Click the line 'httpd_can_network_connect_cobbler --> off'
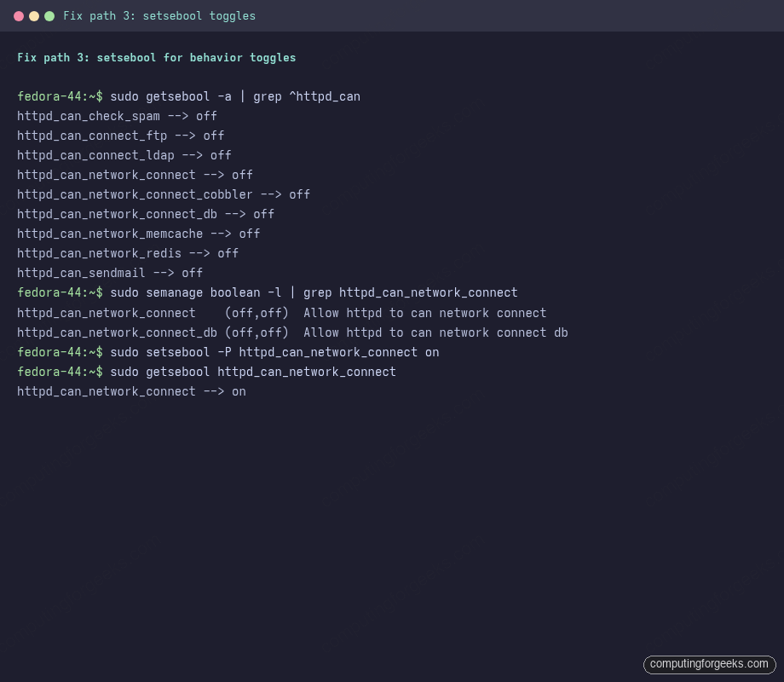 [164, 194]
